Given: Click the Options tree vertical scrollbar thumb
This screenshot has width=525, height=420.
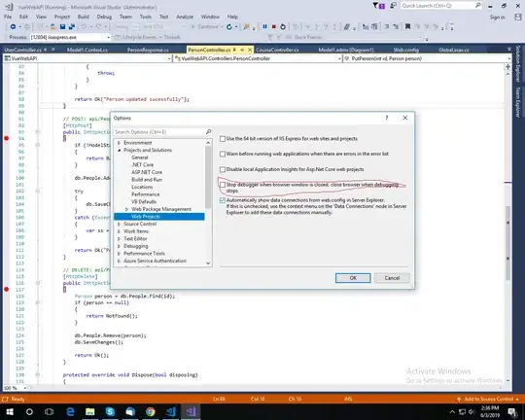Looking at the screenshot, I should [208, 177].
